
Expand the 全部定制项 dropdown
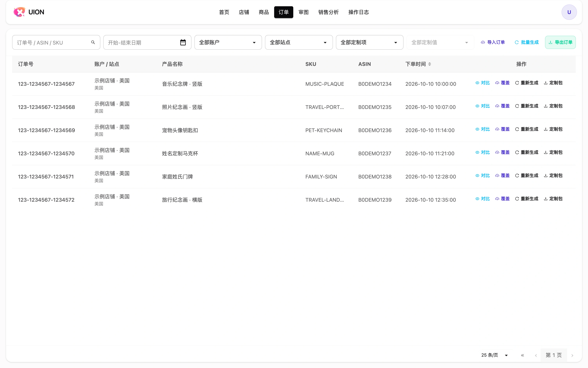coord(369,42)
